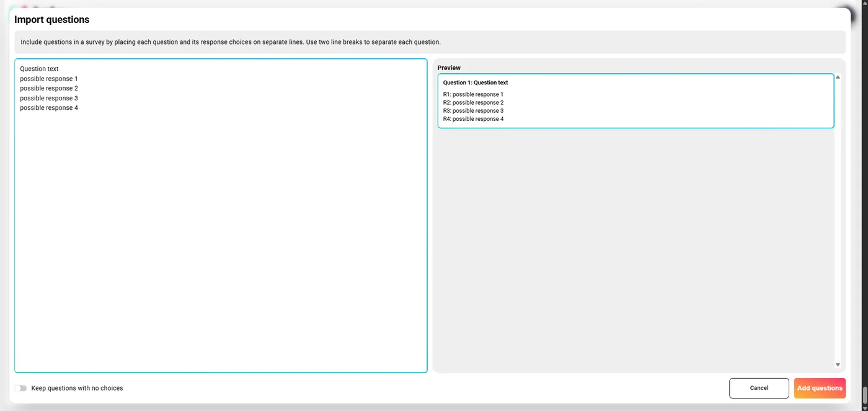Click the Cancel button

click(x=759, y=388)
